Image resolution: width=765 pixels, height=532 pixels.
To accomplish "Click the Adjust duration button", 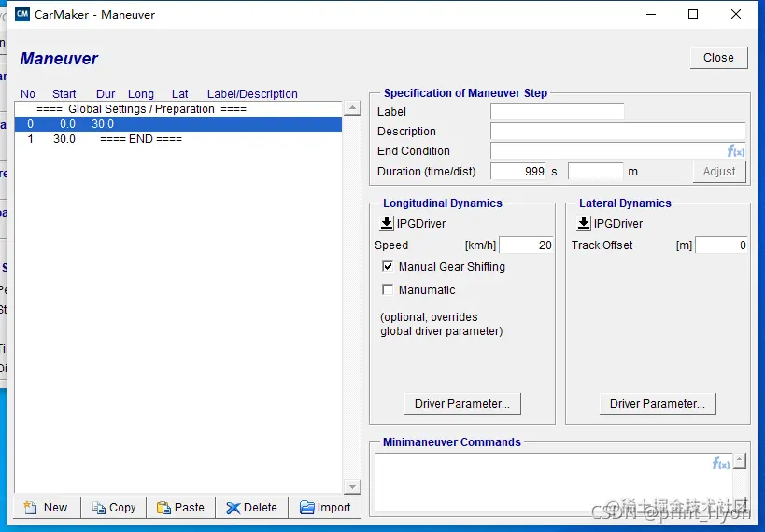I will point(719,172).
